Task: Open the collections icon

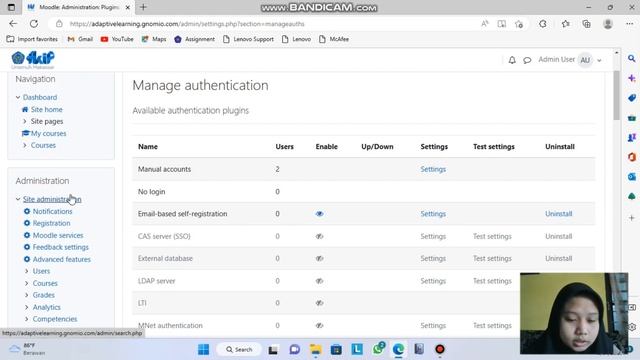Action: tap(586, 24)
